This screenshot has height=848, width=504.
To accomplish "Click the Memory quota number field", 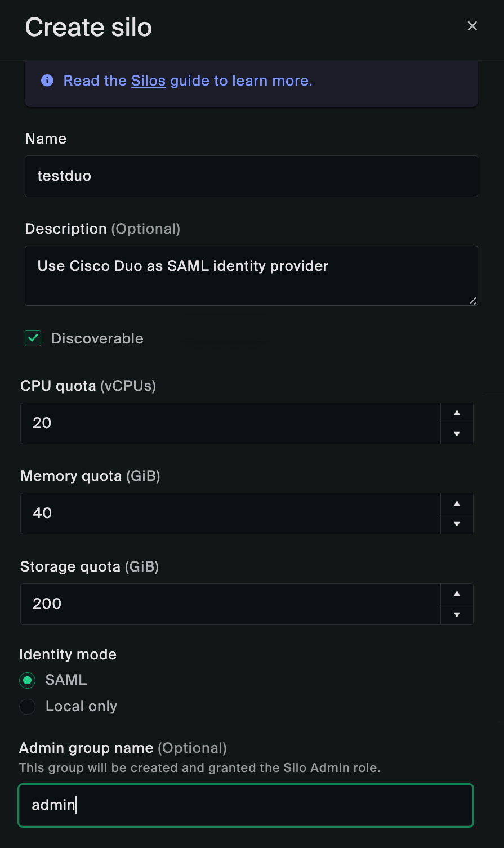I will pos(230,513).
